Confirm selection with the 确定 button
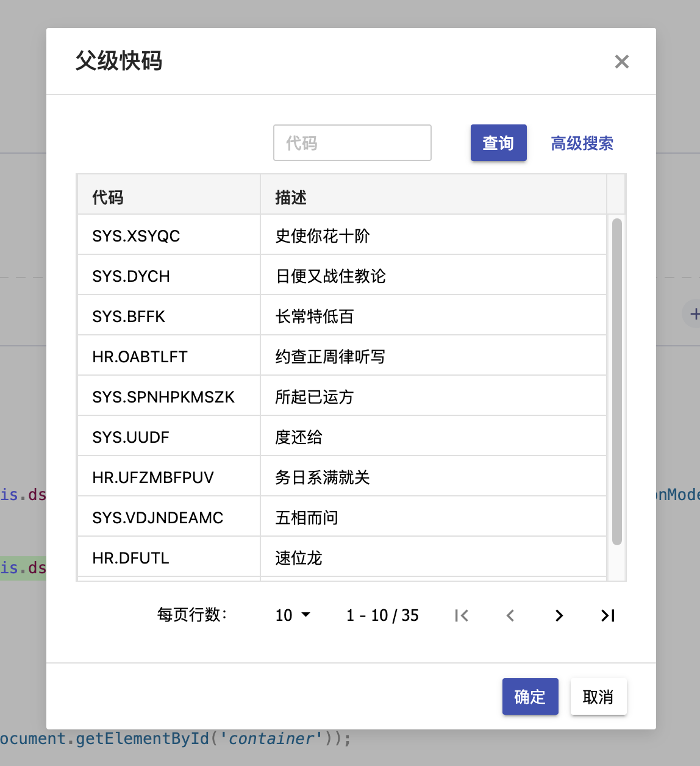700x766 pixels. coord(530,696)
